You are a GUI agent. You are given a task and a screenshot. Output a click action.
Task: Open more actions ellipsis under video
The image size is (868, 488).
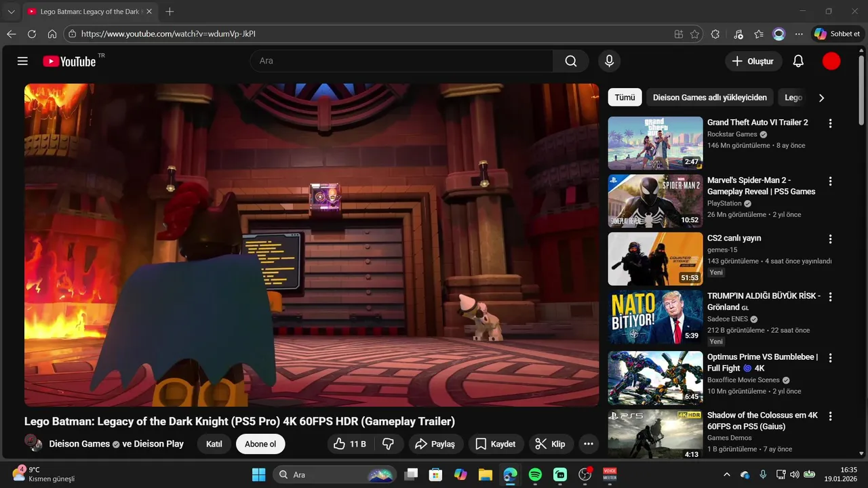[589, 444]
